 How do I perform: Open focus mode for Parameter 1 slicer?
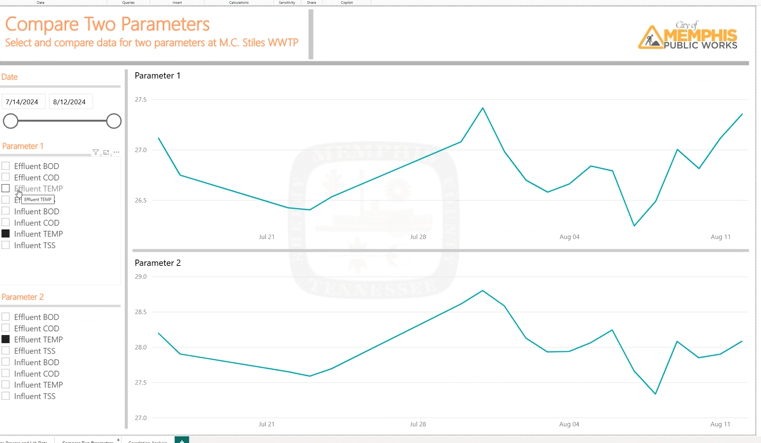[x=106, y=153]
